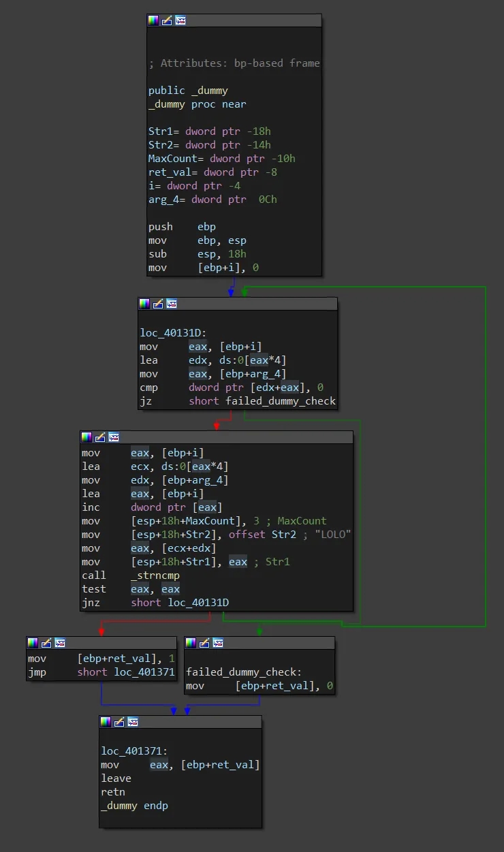Select the public _dummy declaration line
504x852 pixels.
pos(188,91)
